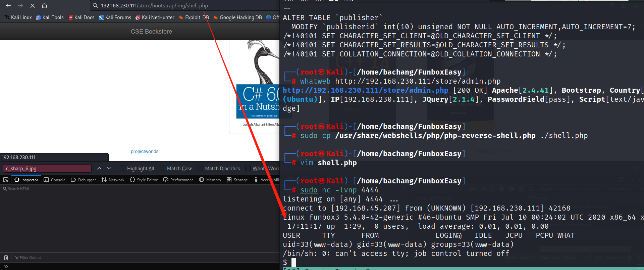The height and width of the screenshot is (270, 644).
Task: Open the Google Hacking DB bookmark
Action: tap(237, 17)
